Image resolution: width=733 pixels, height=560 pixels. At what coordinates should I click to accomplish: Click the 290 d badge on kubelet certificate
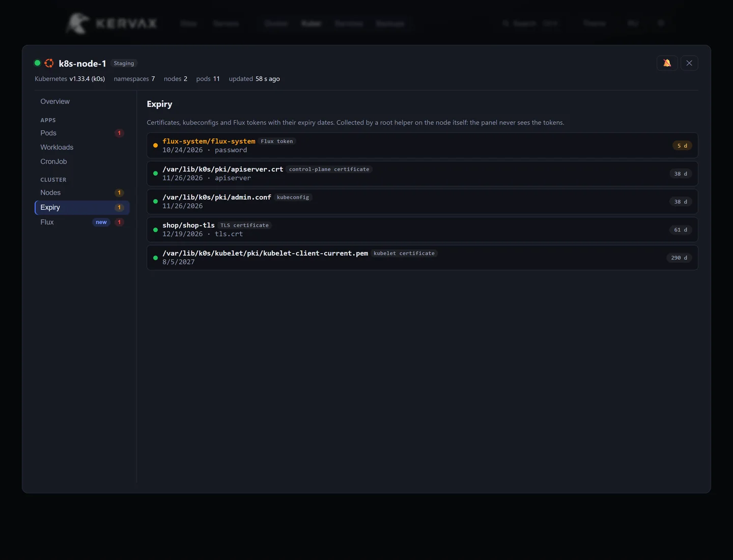click(679, 258)
